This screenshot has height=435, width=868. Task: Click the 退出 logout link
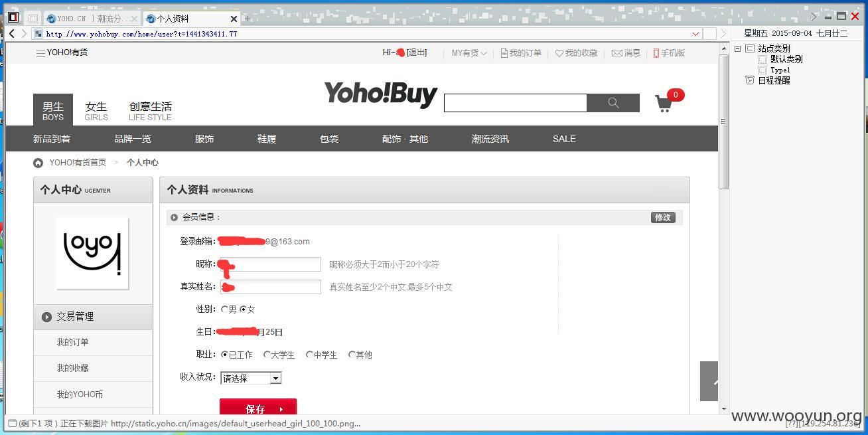417,52
